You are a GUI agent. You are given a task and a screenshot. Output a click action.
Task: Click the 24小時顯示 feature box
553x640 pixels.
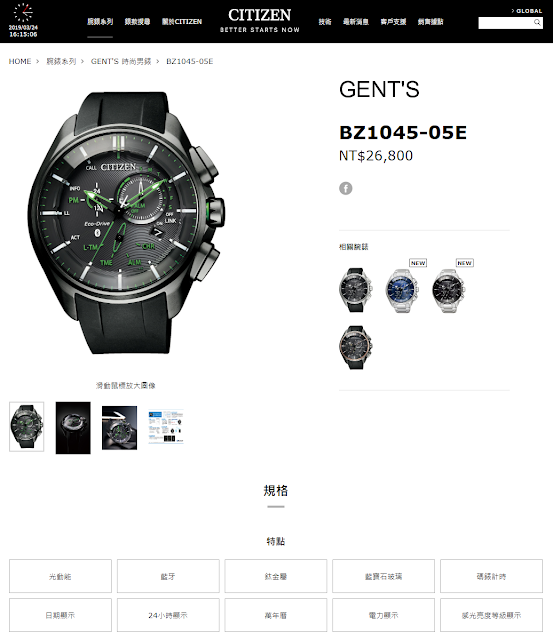click(168, 615)
